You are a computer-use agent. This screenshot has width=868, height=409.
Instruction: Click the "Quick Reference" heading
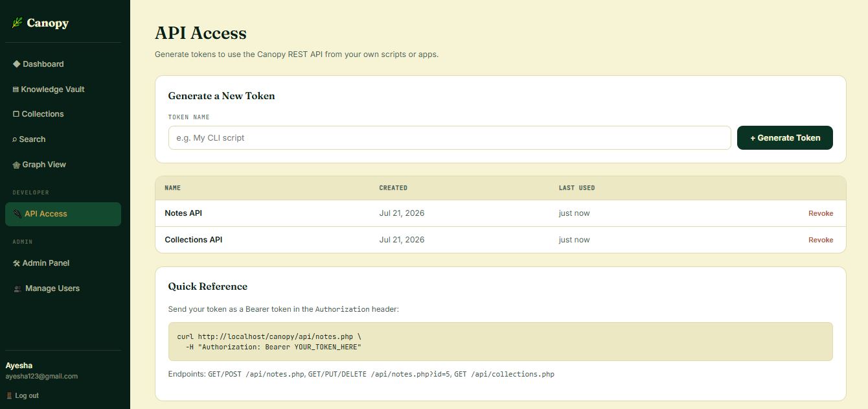(208, 286)
